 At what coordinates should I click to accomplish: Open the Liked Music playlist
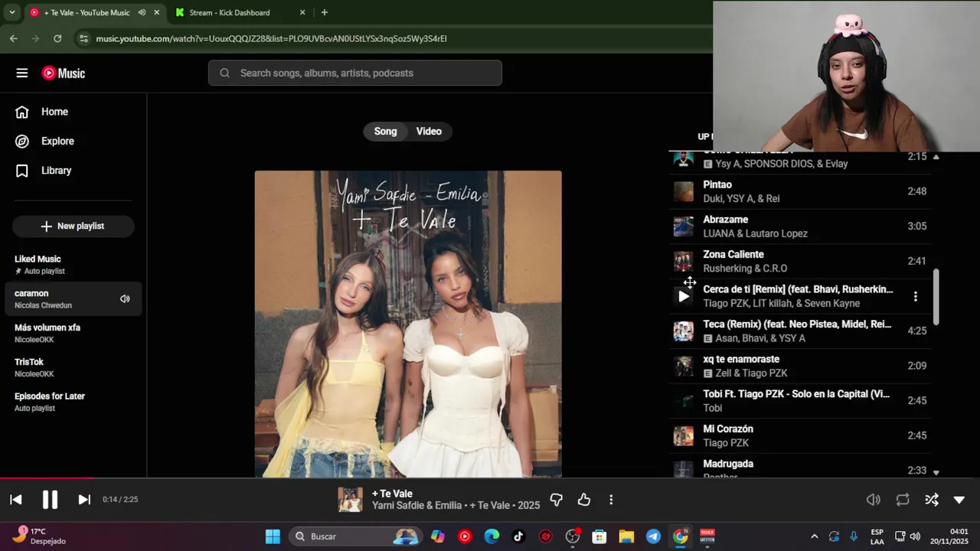point(73,265)
